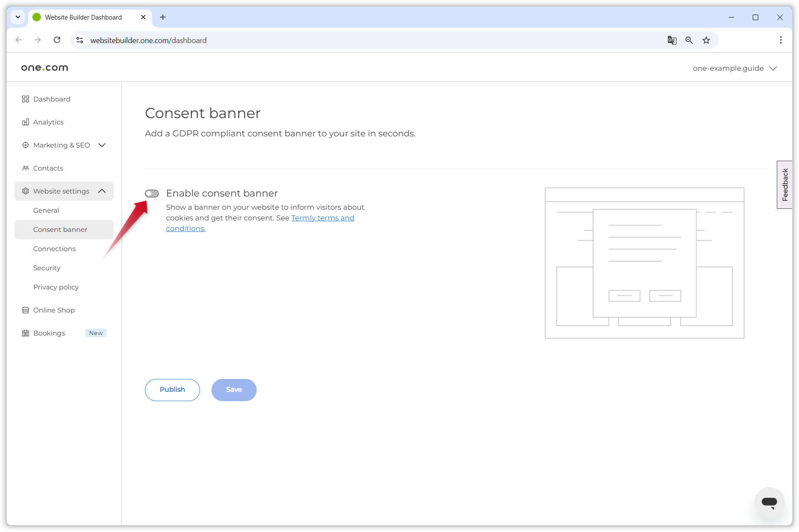The image size is (799, 532).
Task: Select the Privacy policy menu item
Action: (x=56, y=287)
